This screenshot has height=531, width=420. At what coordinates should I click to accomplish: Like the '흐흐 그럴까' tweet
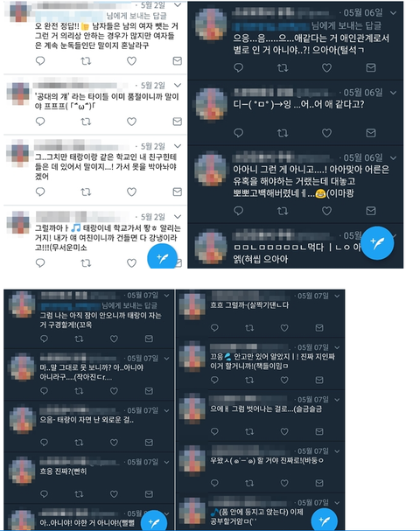pos(284,327)
